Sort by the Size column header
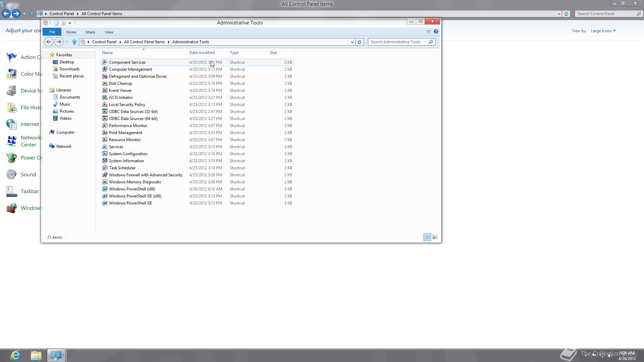Viewport: 644px width, 362px height. coord(281,53)
